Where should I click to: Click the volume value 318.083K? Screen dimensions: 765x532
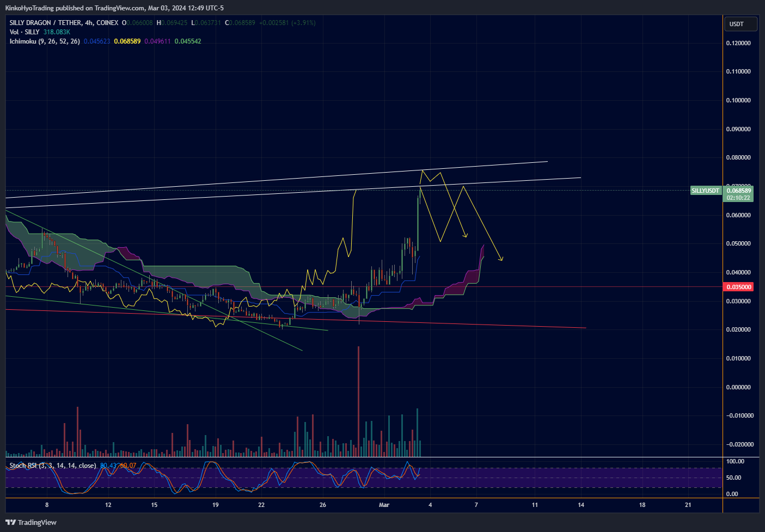57,32
